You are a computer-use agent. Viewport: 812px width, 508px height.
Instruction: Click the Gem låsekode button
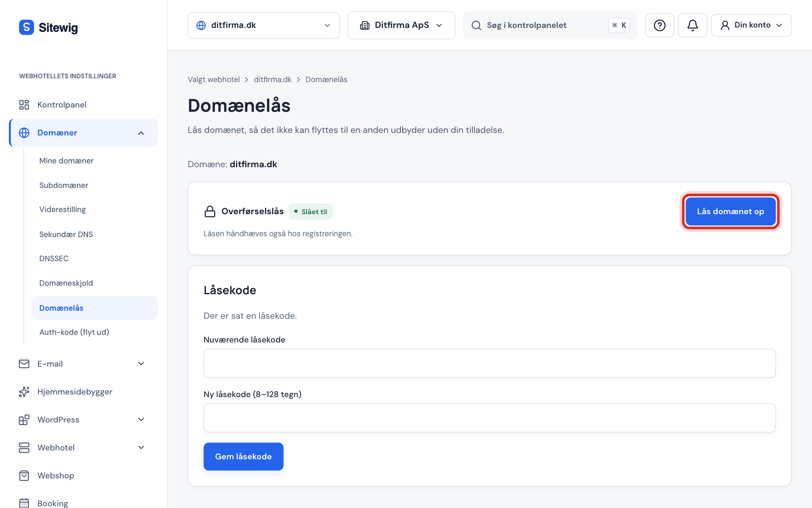[243, 456]
